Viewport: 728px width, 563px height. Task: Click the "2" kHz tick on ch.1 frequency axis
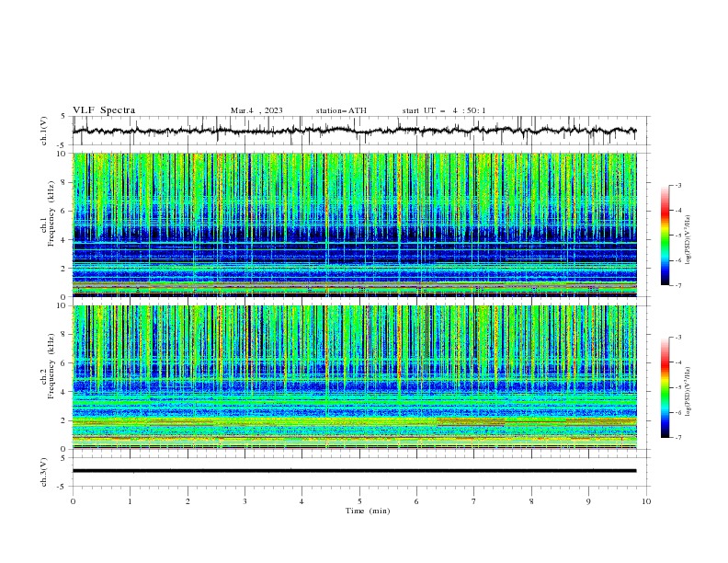[x=64, y=269]
